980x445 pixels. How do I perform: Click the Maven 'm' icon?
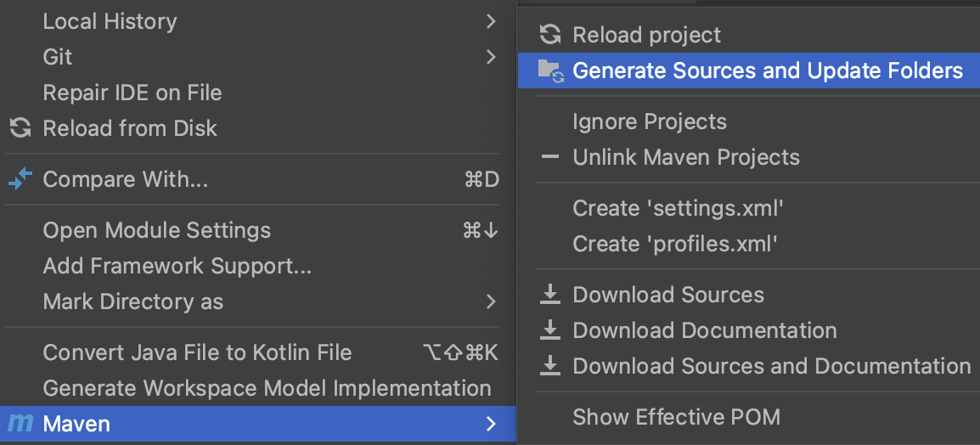pos(20,424)
